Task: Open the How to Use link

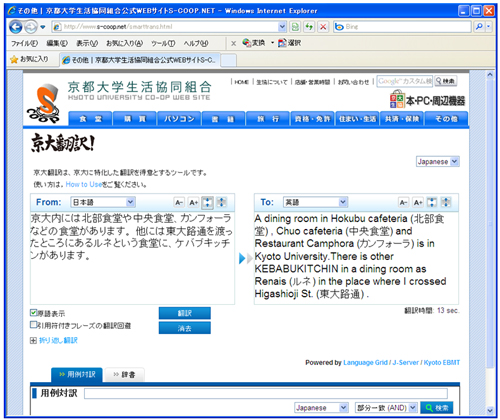Action: coord(84,184)
